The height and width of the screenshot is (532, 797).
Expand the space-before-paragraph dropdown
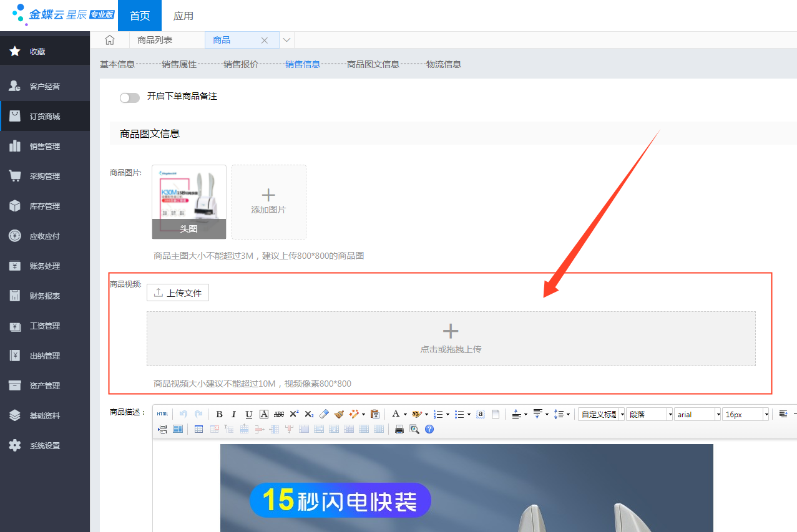pos(526,414)
